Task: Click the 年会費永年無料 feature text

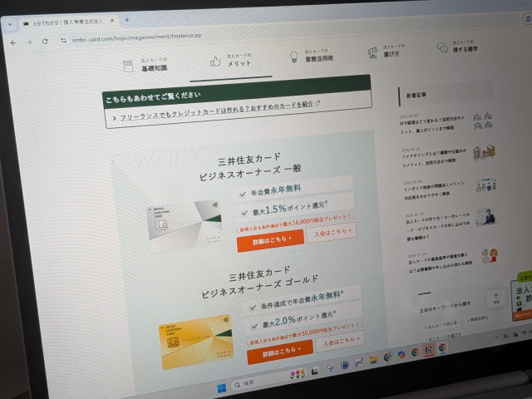Action: (275, 190)
